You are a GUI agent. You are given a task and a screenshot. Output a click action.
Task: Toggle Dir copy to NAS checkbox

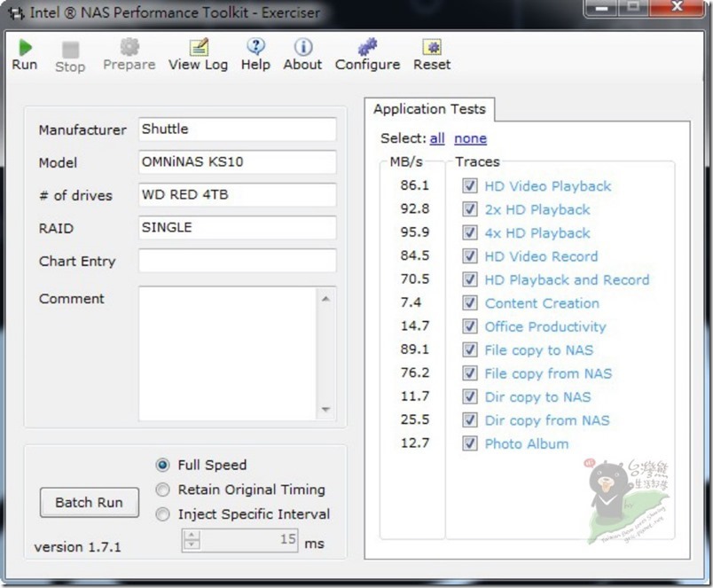[470, 396]
